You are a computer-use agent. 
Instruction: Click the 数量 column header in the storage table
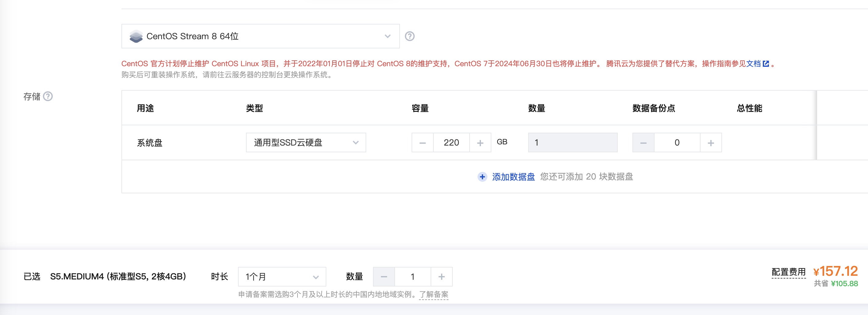click(537, 108)
